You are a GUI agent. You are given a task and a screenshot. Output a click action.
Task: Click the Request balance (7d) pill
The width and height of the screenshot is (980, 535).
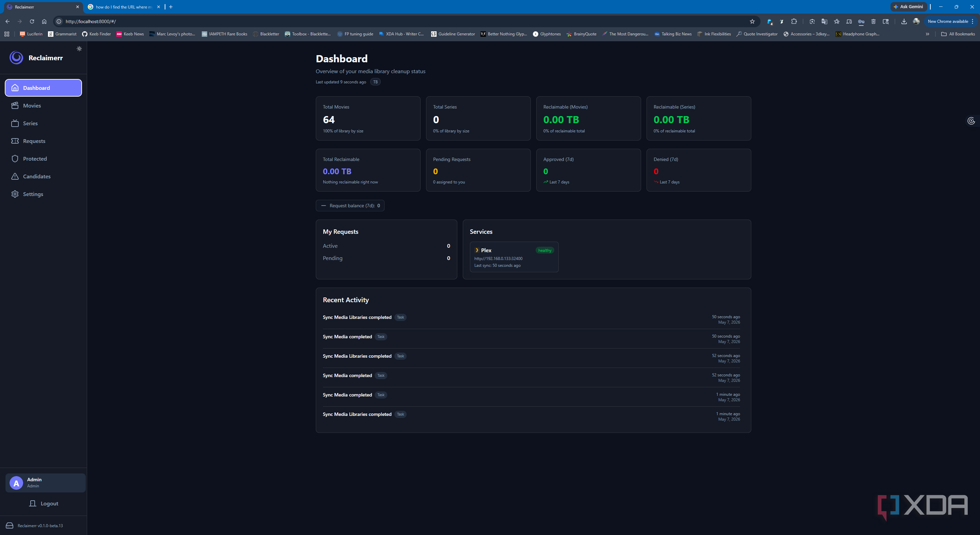point(350,206)
